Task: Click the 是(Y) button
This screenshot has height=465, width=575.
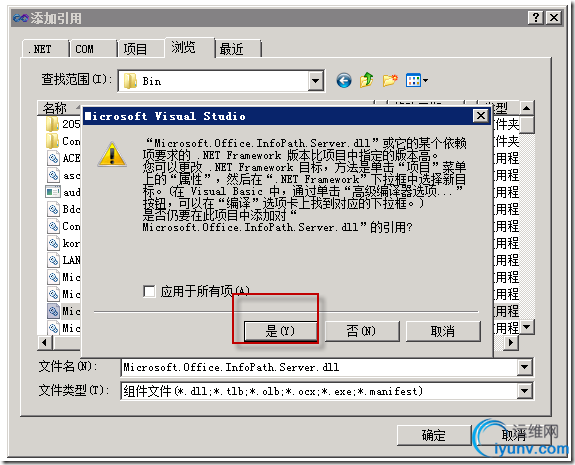Action: click(x=281, y=331)
